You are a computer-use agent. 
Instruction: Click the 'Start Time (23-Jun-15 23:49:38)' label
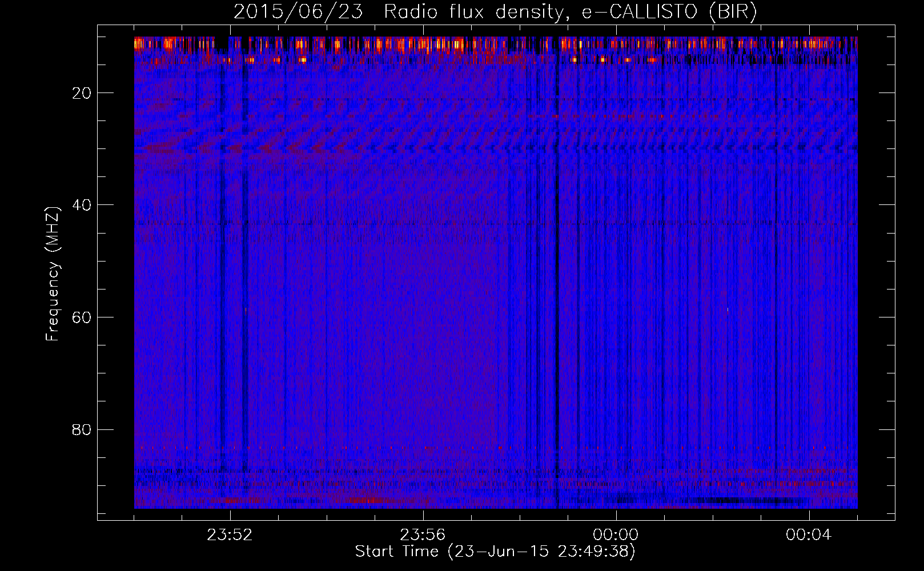click(495, 552)
